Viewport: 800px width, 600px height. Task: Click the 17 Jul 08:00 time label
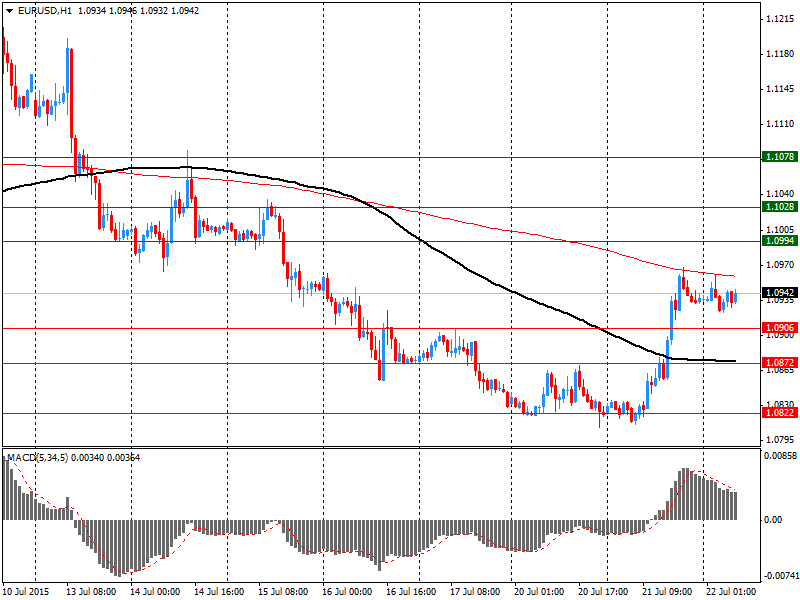(x=475, y=591)
